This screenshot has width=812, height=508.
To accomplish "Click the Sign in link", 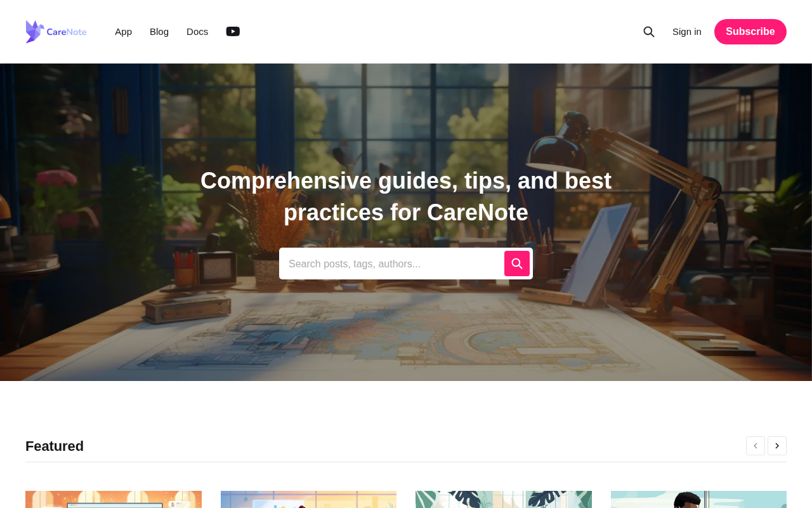I will [x=687, y=32].
